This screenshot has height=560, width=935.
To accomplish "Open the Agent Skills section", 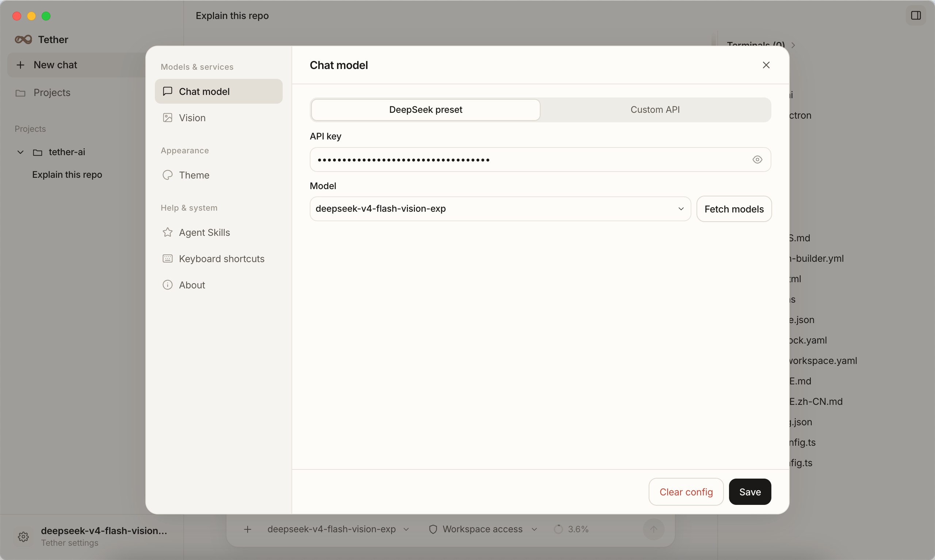I will point(218,233).
